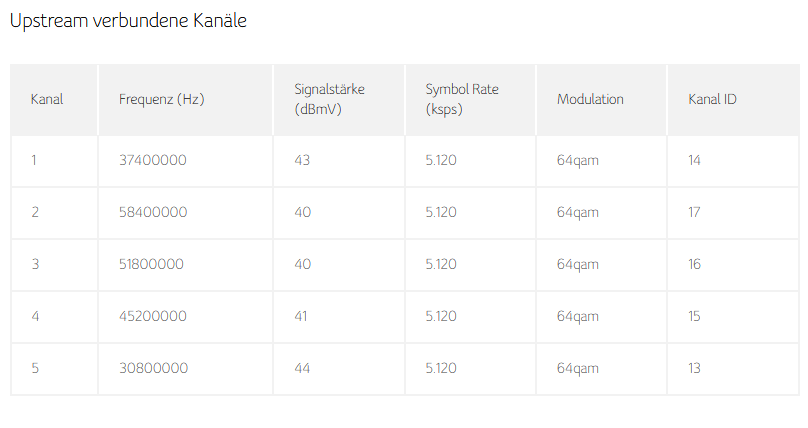Select frequency value 58400000
This screenshot has height=428, width=808.
tap(153, 212)
